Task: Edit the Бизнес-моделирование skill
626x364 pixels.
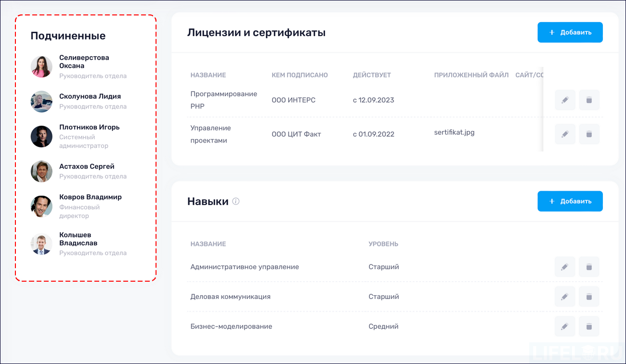Action: [565, 326]
